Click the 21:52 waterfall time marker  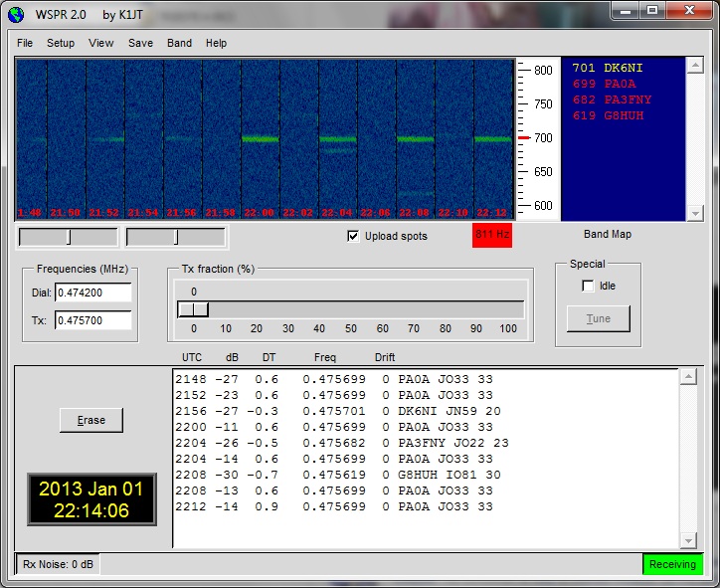[103, 213]
